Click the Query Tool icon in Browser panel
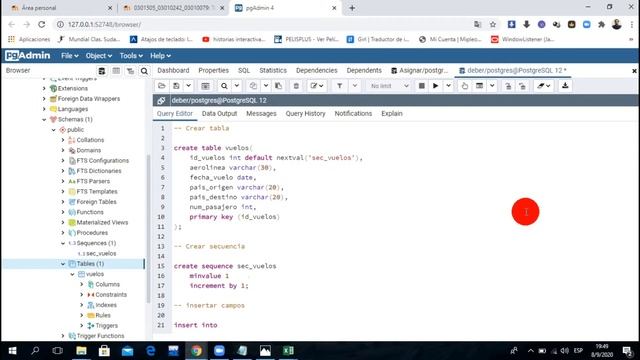The image size is (640, 360). 102,71
